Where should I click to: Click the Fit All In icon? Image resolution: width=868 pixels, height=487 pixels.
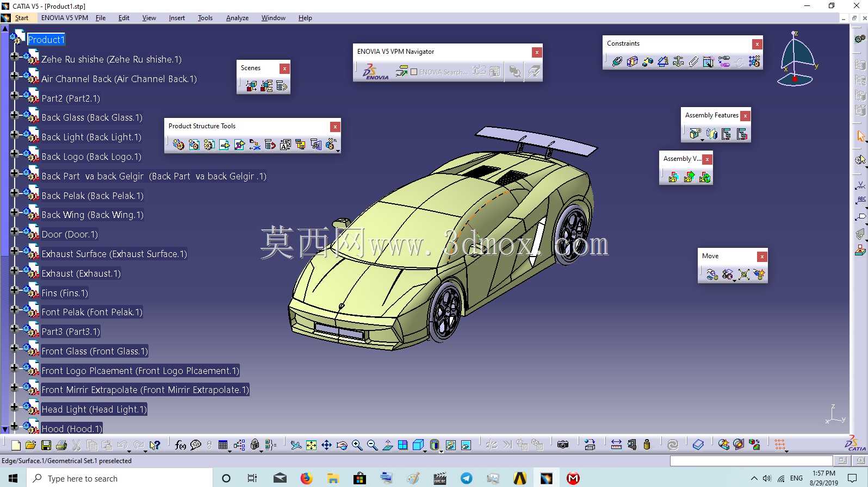(311, 445)
